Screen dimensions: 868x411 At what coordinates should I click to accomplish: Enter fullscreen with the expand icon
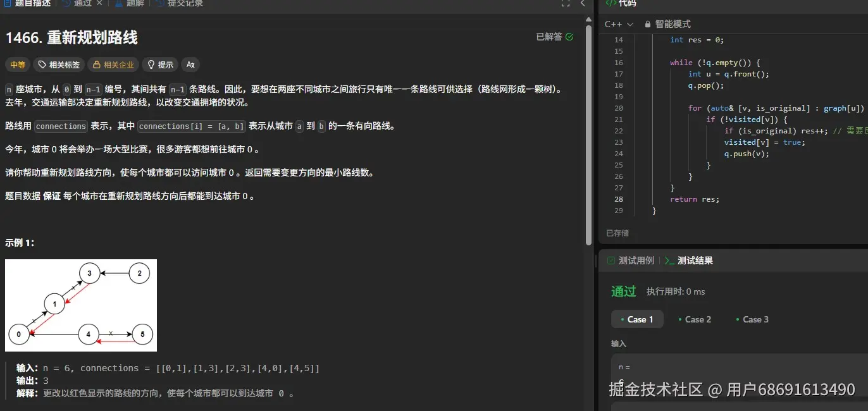coord(565,4)
